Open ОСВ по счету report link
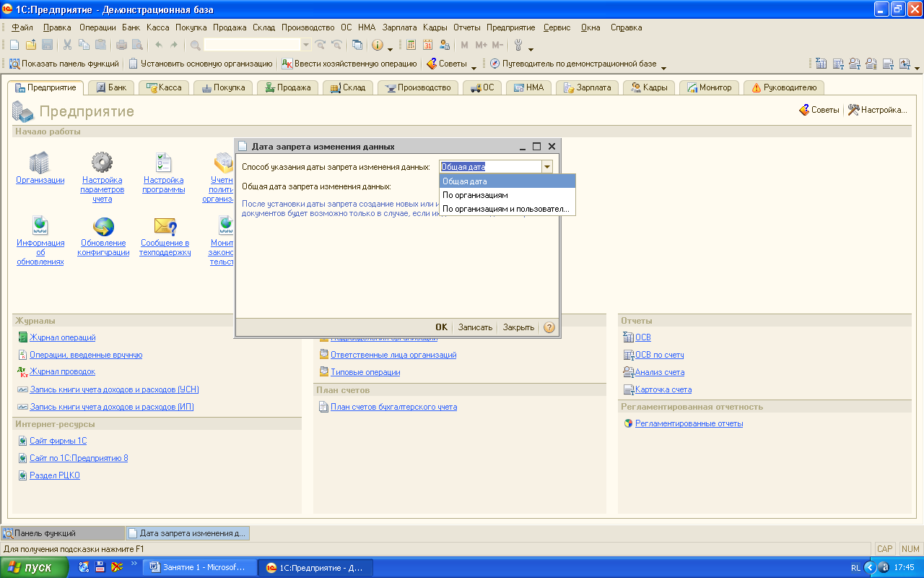 659,355
